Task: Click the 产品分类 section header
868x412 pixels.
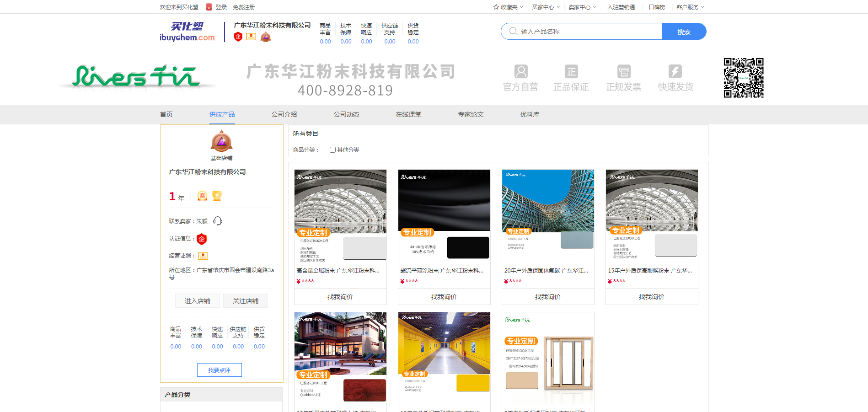Action: tap(221, 395)
